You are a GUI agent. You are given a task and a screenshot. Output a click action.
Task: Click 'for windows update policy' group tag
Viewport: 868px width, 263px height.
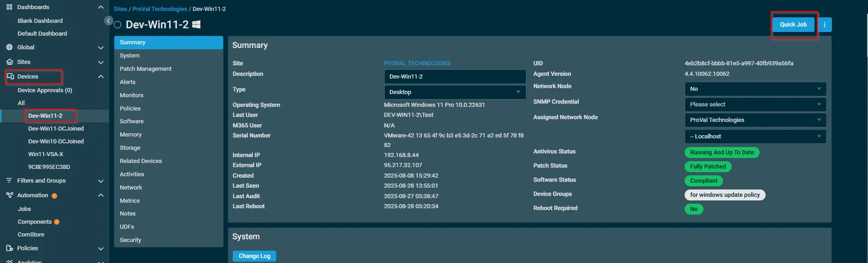point(725,195)
